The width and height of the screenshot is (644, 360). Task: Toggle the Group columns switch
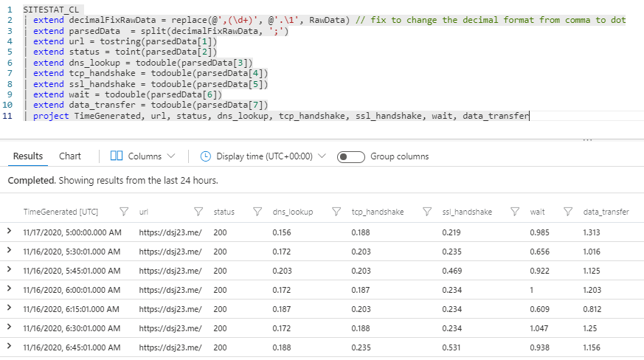pyautogui.click(x=351, y=156)
